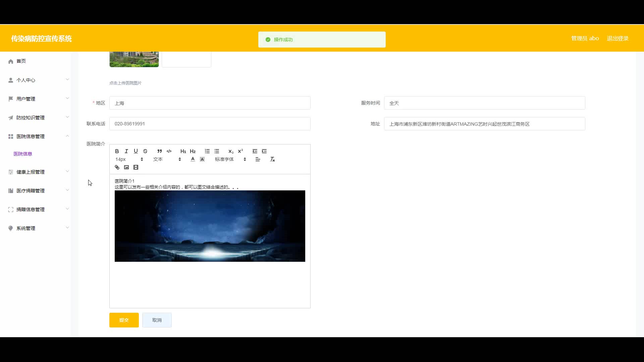Select the starry night image in editor
This screenshot has height=362, width=644.
coord(210,226)
